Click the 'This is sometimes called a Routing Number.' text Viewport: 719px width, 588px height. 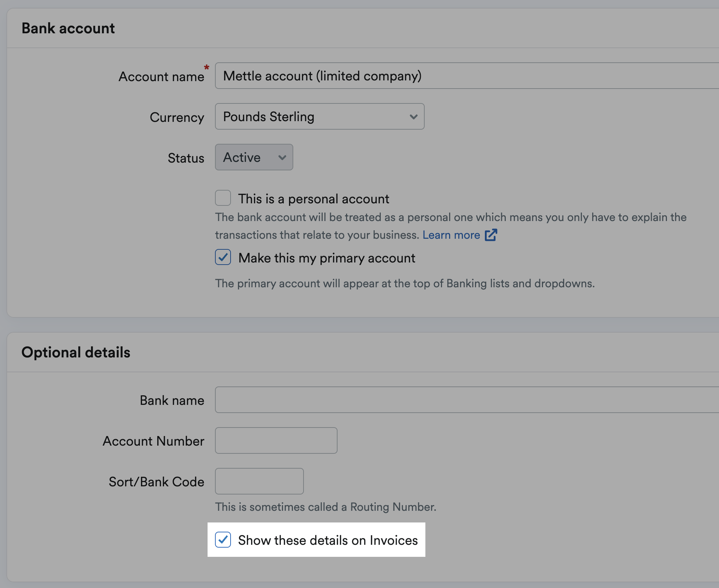pyautogui.click(x=326, y=507)
